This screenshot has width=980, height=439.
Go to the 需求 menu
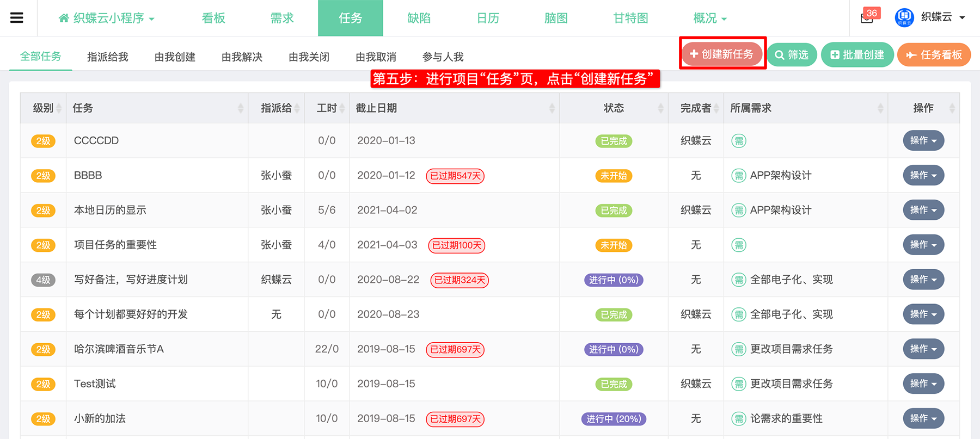pyautogui.click(x=282, y=18)
